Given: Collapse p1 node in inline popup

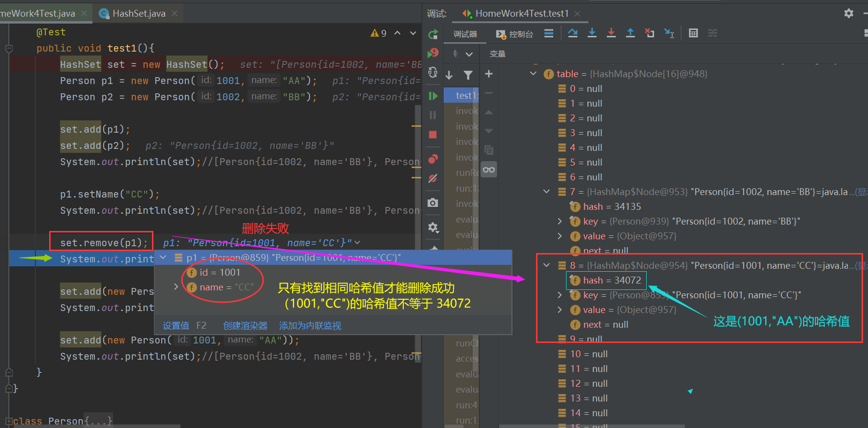Looking at the screenshot, I should [x=163, y=257].
